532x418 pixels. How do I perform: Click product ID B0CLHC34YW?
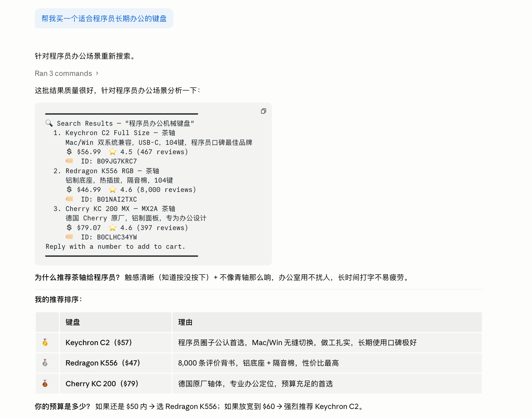click(117, 237)
